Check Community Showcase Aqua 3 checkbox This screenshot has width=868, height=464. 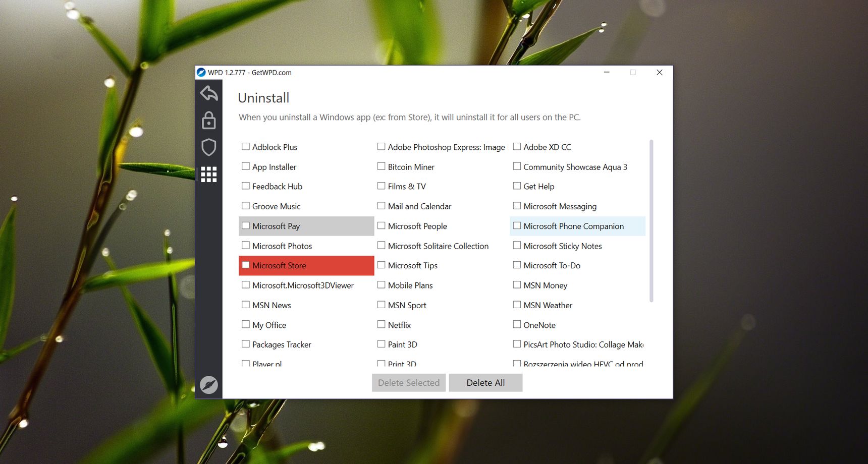(x=517, y=166)
